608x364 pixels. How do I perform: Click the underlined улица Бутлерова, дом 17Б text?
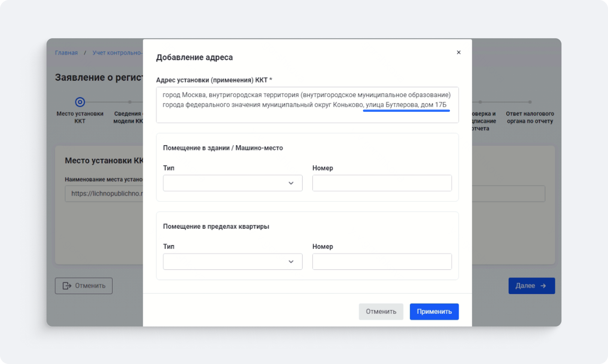point(406,105)
